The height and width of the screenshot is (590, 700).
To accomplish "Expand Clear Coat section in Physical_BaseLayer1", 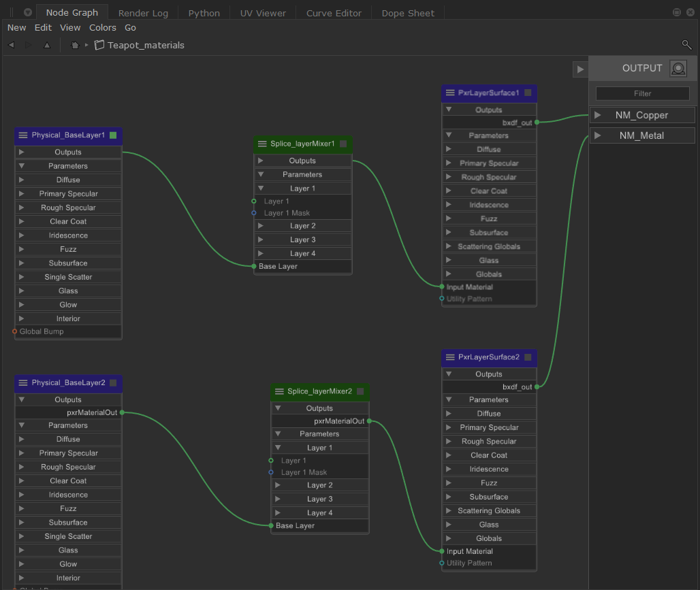I will tap(22, 221).
